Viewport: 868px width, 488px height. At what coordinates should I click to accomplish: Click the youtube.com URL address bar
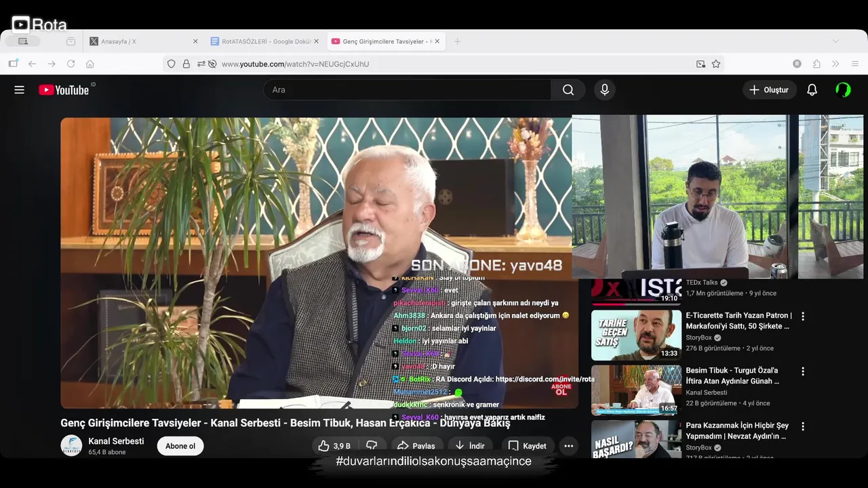tap(443, 64)
